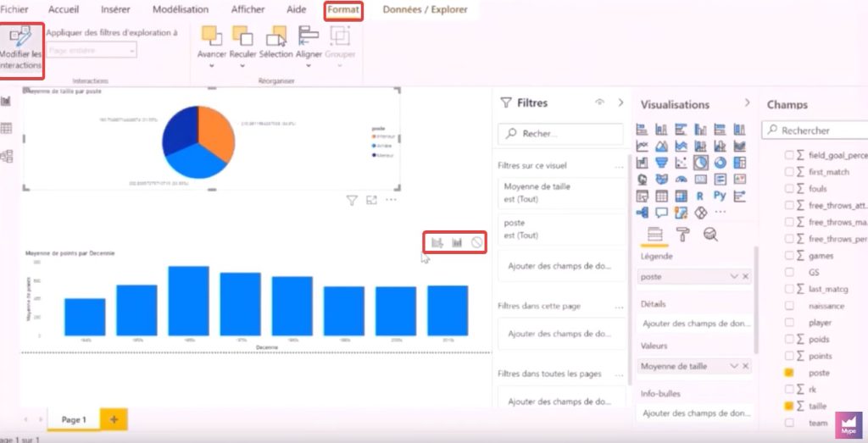This screenshot has width=868, height=443.
Task: Open the Données / Explorer tab
Action: click(426, 9)
